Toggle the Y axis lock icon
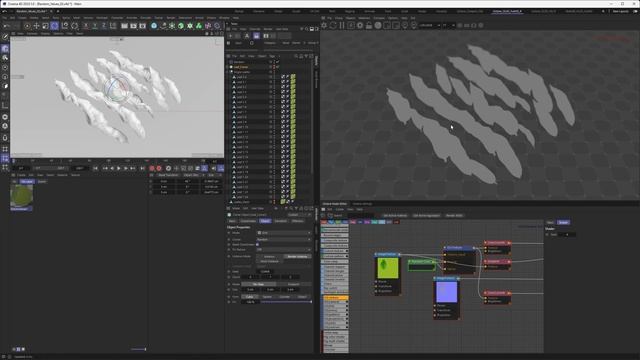The image size is (640, 360). (x=95, y=26)
